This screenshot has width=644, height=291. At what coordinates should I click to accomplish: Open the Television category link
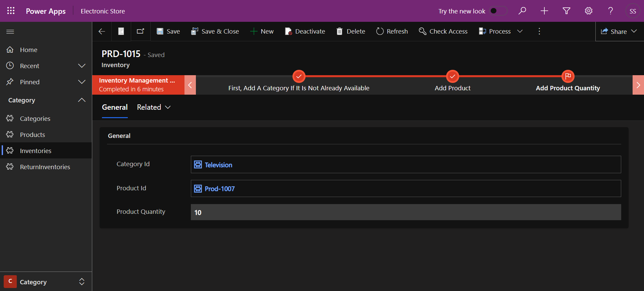[x=218, y=165]
